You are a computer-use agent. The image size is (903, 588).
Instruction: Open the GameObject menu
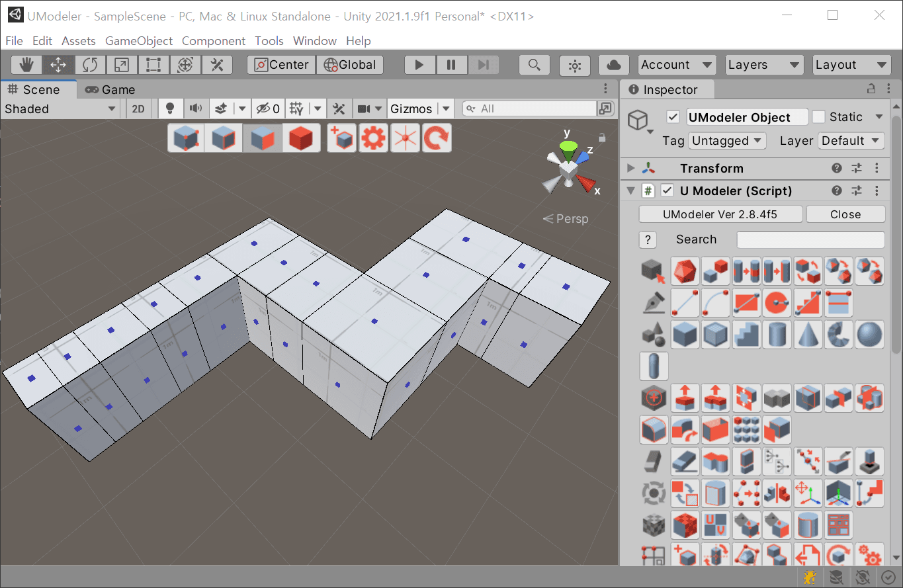pos(139,41)
